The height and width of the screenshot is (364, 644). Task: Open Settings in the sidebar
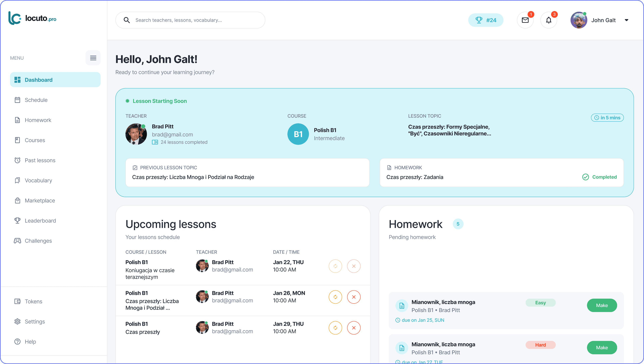point(55,321)
